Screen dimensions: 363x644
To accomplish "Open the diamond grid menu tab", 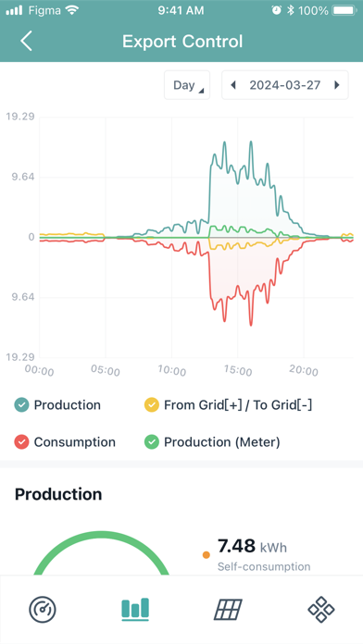I will pos(321,609).
